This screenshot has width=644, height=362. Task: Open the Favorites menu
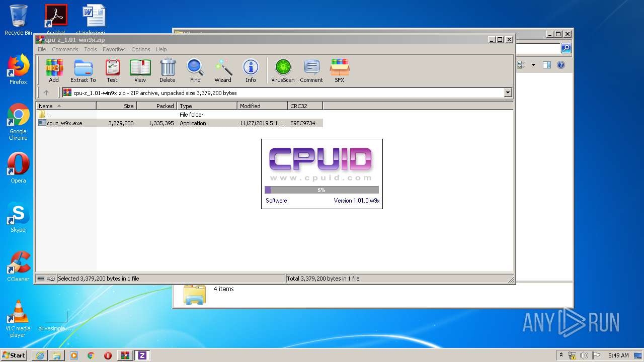click(114, 49)
